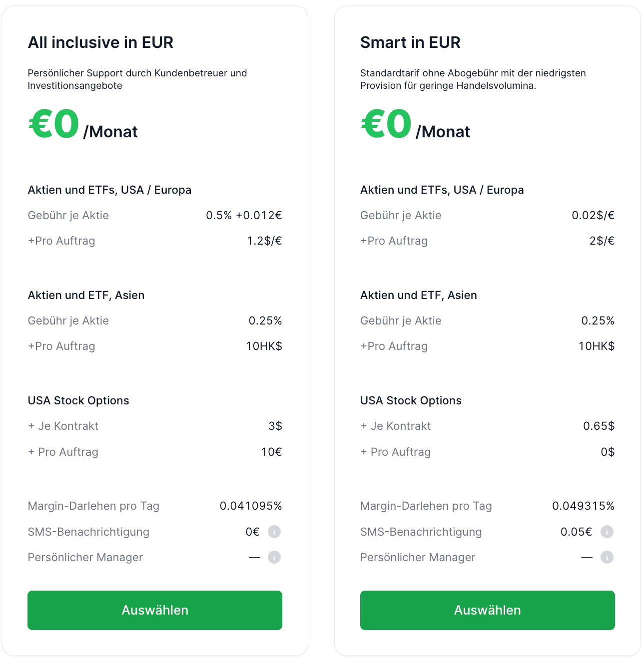This screenshot has height=659, width=644.
Task: Click the 0.05€ SMS notification fee
Action: pos(576,532)
